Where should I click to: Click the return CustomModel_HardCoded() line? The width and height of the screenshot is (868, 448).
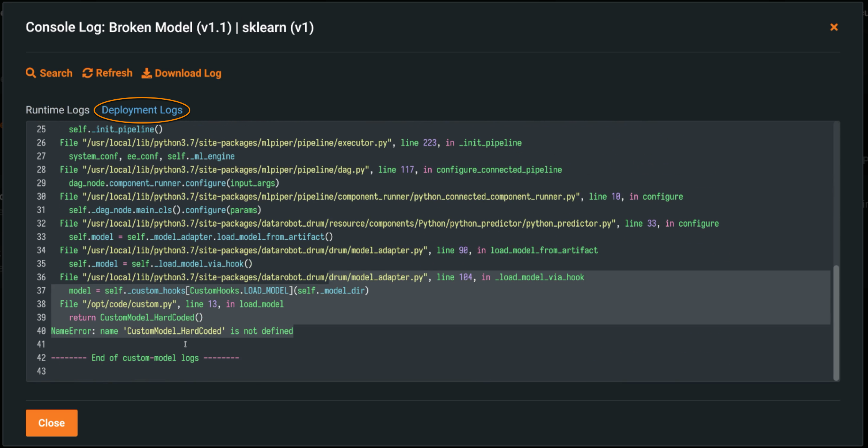coord(136,318)
